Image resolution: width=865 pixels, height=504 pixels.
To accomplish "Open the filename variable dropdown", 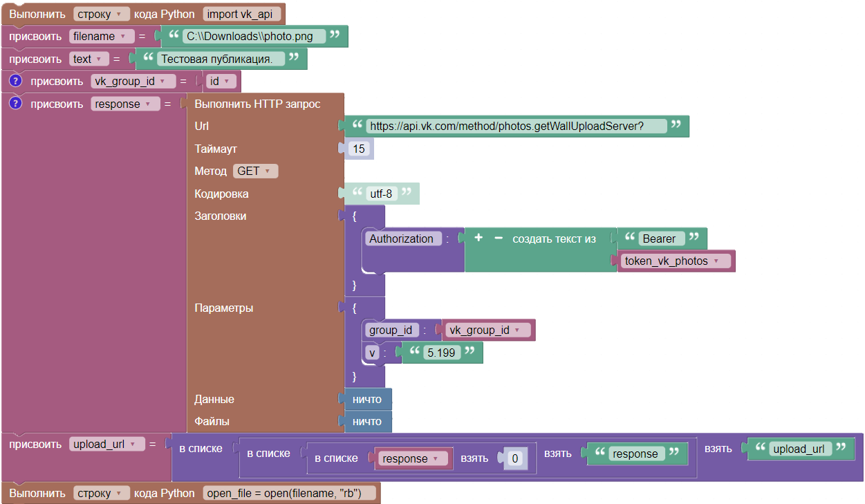I will point(102,37).
